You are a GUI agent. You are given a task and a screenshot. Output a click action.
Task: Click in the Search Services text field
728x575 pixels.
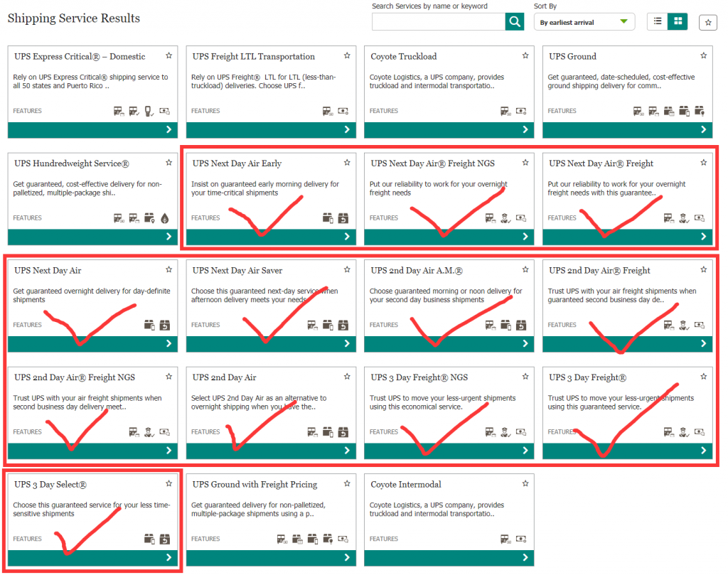(439, 22)
